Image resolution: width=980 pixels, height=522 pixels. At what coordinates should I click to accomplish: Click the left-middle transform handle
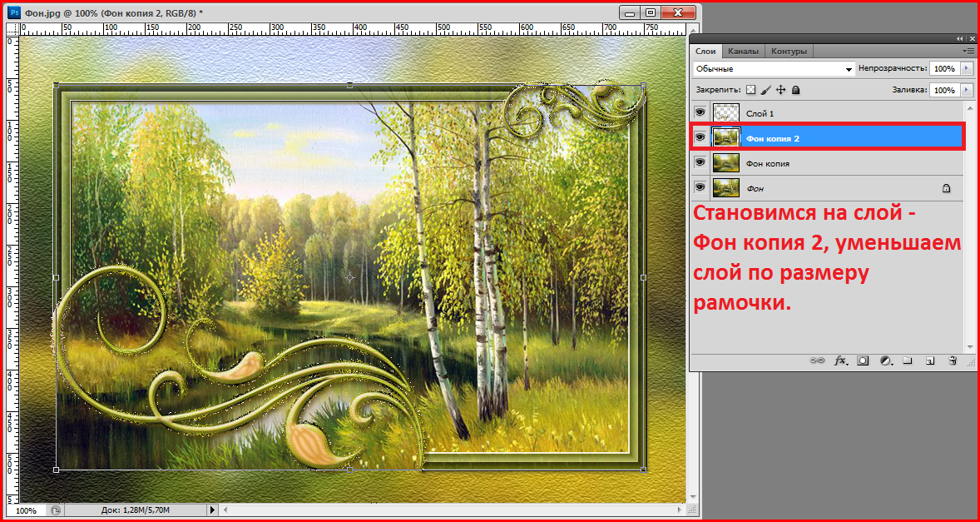57,277
